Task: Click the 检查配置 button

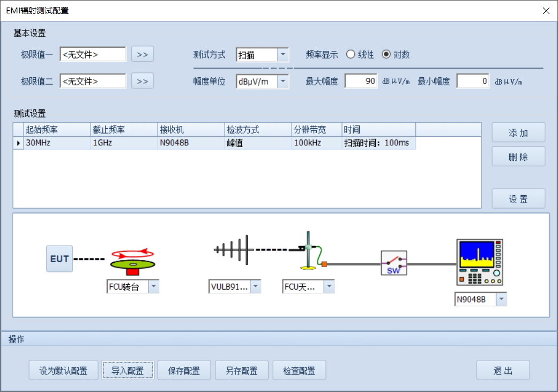Action: coord(299,371)
